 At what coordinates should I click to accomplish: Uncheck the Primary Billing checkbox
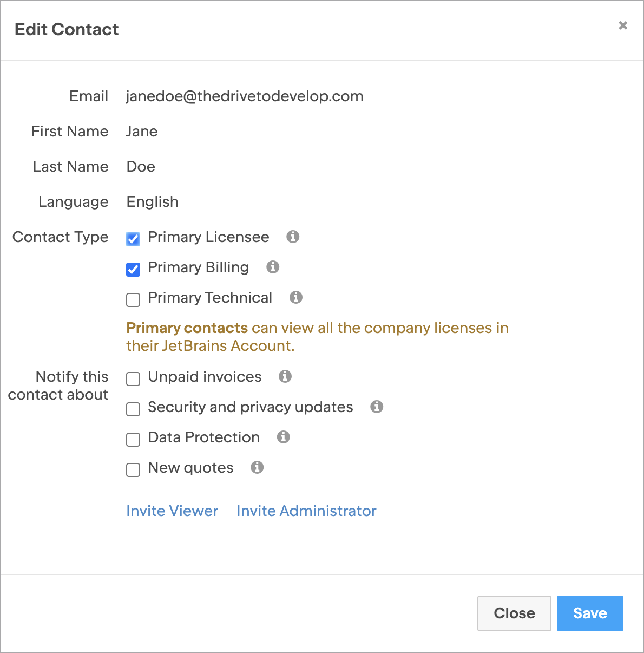(133, 269)
